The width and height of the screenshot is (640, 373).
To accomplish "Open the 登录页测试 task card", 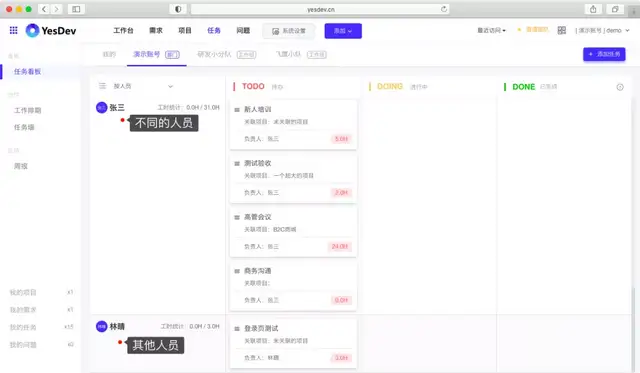I will pos(293,344).
